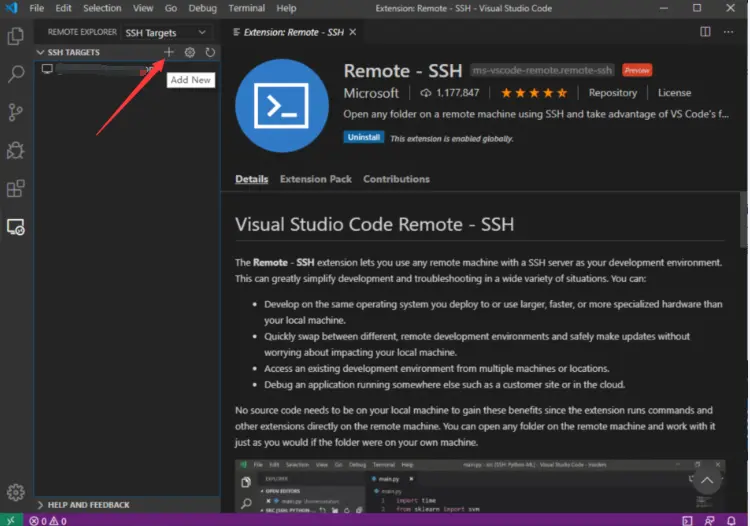Click the Uninstall button
Image resolution: width=750 pixels, height=526 pixels.
click(364, 137)
